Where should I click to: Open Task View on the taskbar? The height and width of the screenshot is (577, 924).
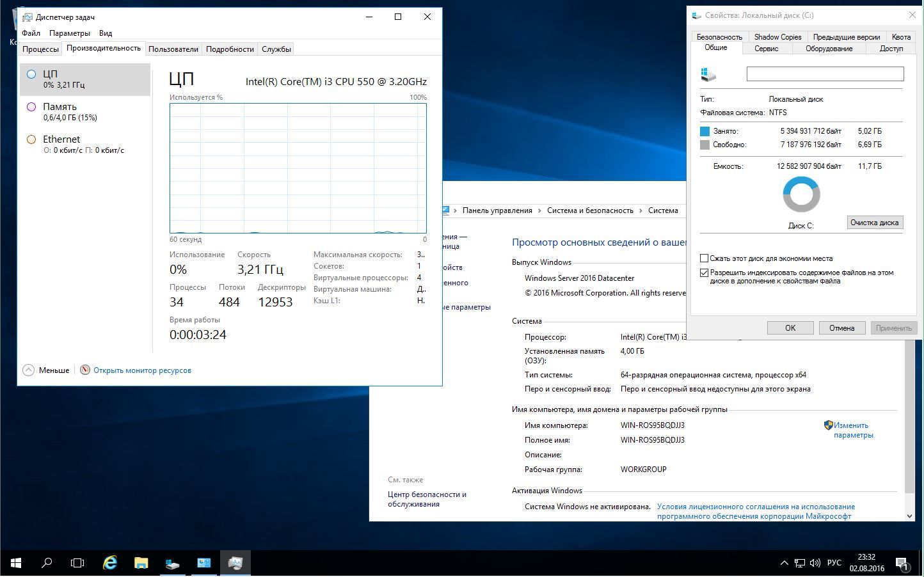tap(77, 563)
